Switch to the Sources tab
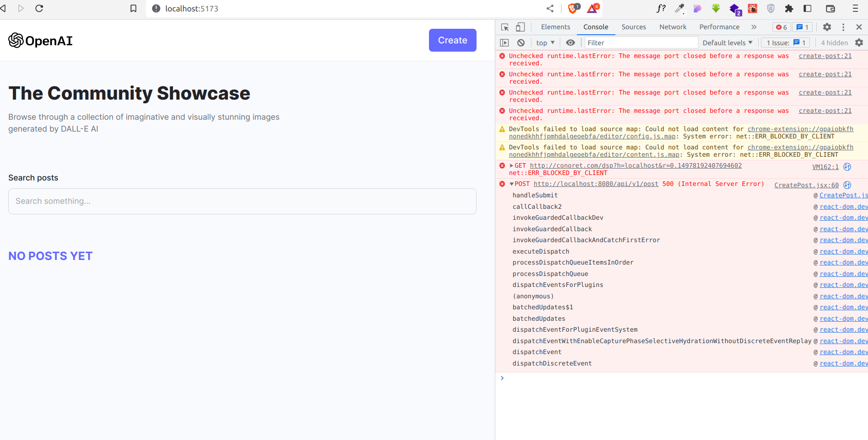The image size is (868, 440). [633, 27]
